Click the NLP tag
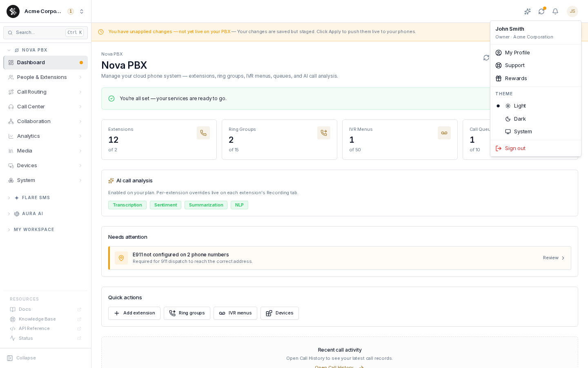The width and height of the screenshot is (588, 368). coord(239,205)
